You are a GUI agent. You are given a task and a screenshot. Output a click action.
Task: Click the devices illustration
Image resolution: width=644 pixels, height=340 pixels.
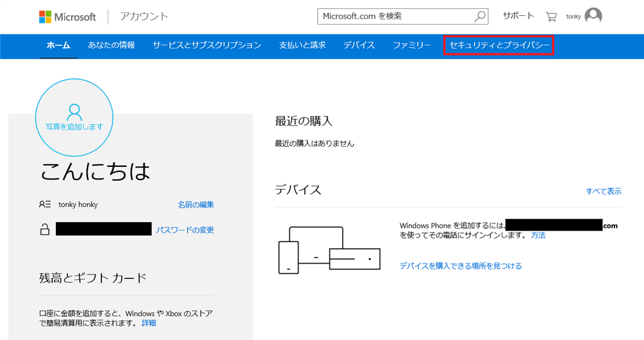[329, 250]
